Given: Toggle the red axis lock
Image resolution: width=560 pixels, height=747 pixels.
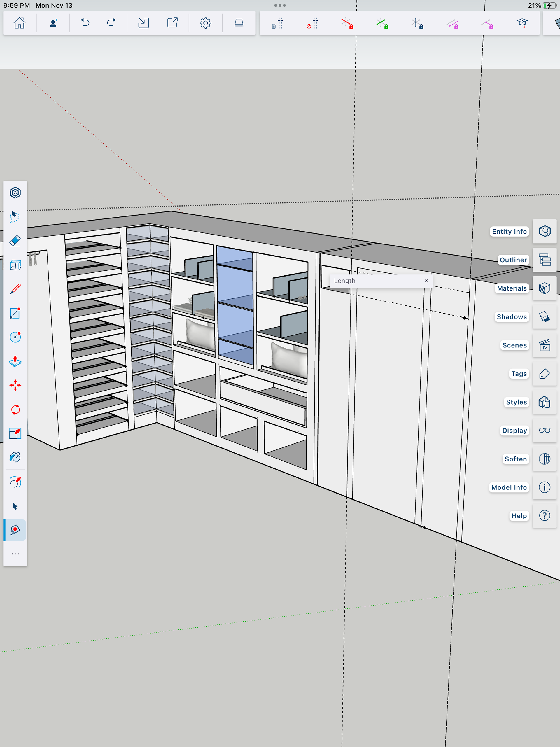Looking at the screenshot, I should tap(347, 23).
